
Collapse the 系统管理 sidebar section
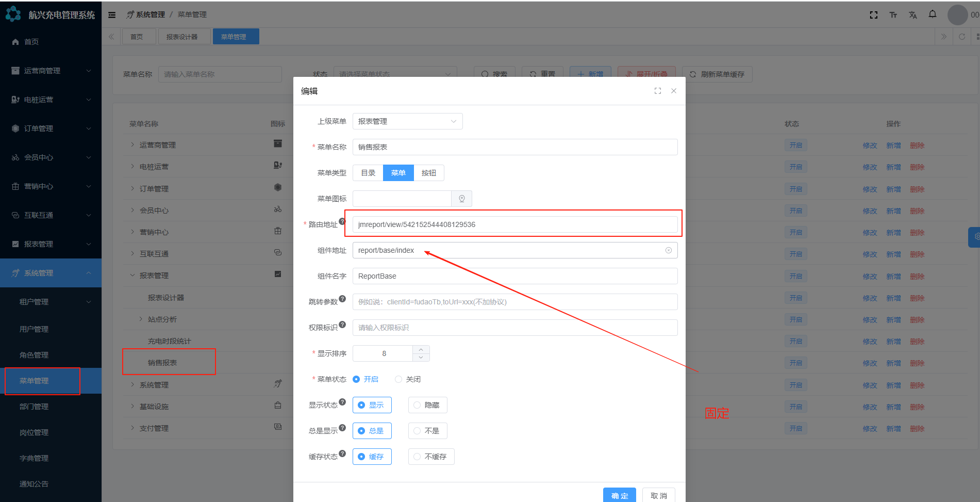[x=51, y=273]
